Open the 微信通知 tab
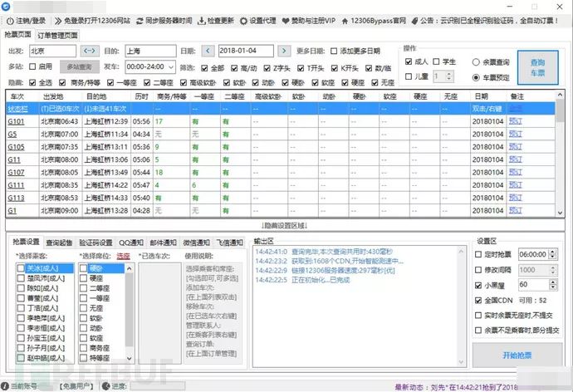 click(196, 243)
